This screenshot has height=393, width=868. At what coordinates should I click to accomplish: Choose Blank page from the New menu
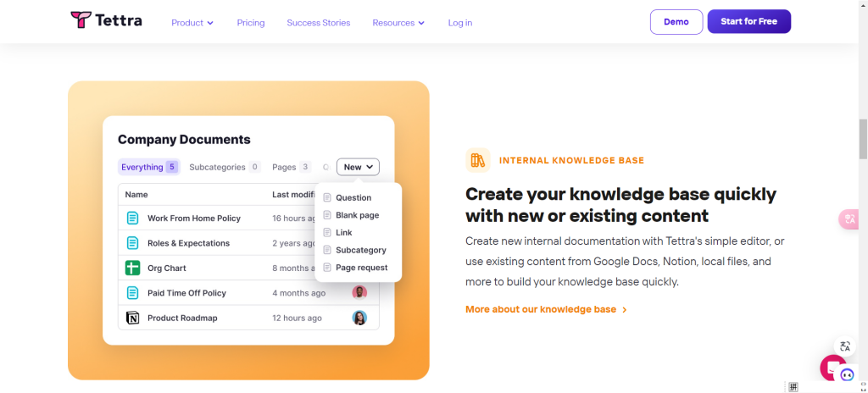click(357, 215)
